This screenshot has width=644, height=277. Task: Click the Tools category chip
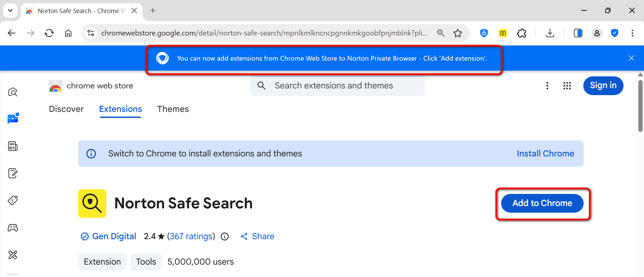point(146,262)
